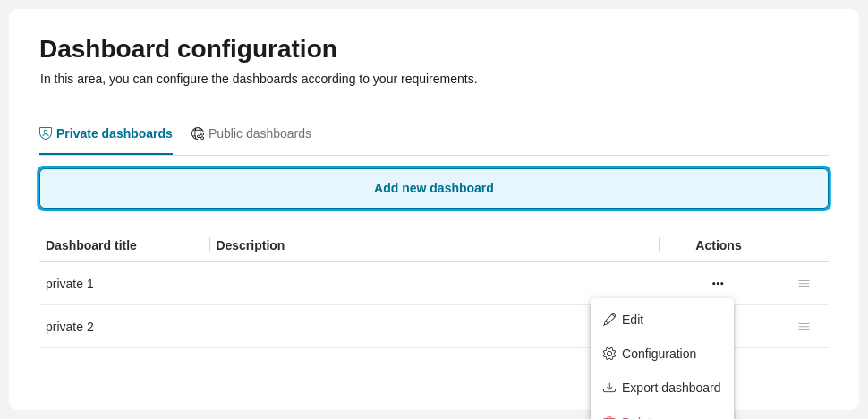Screen dimensions: 868x419
Task: Click the Actions column header
Action: pos(719,245)
